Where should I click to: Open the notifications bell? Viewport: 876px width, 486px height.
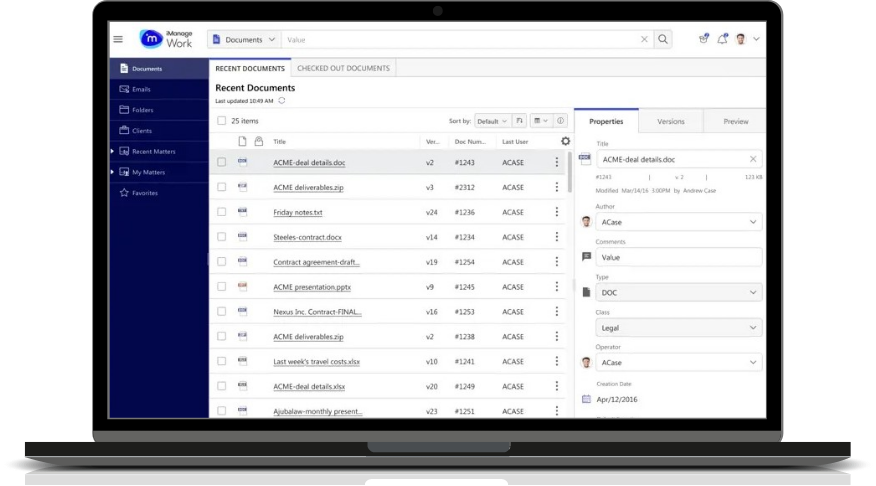coord(722,39)
